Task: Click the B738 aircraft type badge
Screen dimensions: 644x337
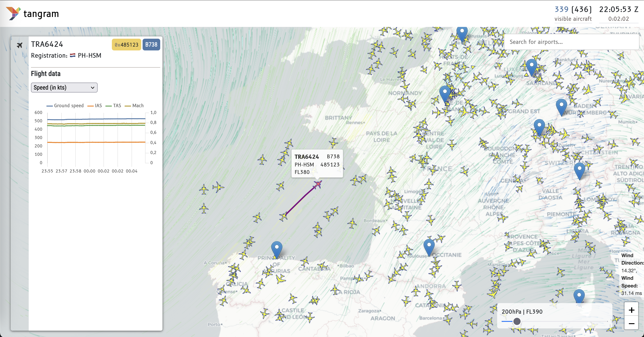Action: click(x=151, y=45)
